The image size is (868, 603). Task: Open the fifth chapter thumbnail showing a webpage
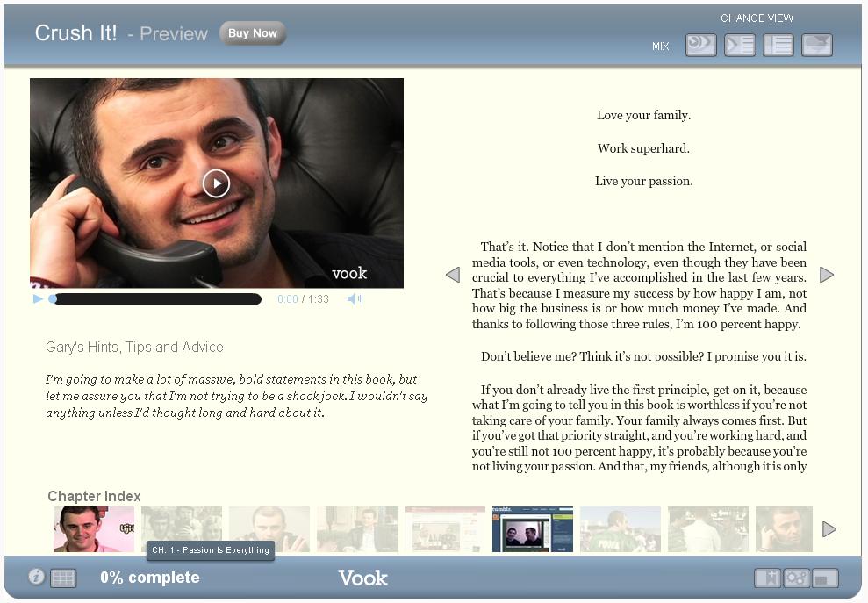tap(445, 528)
